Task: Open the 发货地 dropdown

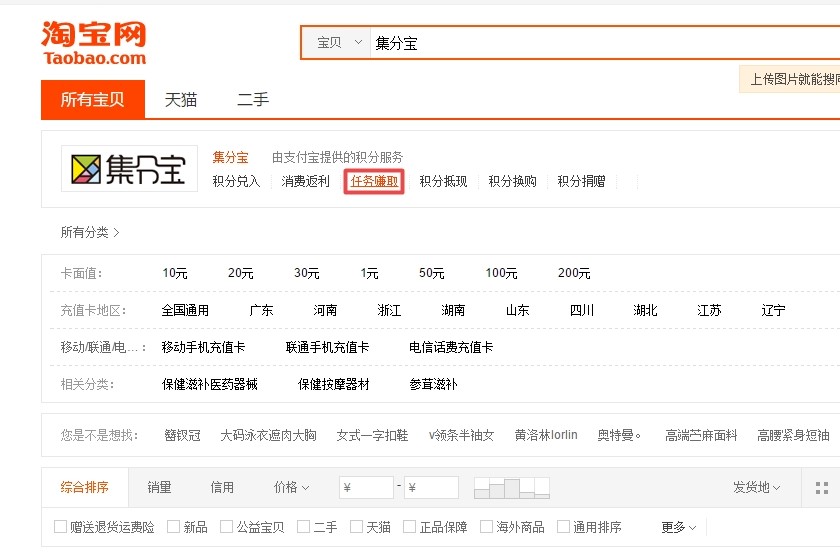Action: coord(756,487)
